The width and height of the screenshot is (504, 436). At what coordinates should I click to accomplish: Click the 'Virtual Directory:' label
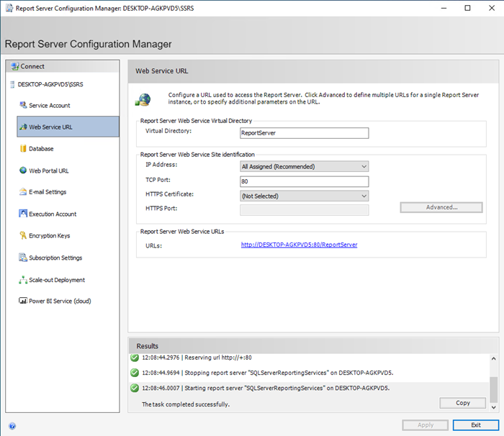(168, 131)
